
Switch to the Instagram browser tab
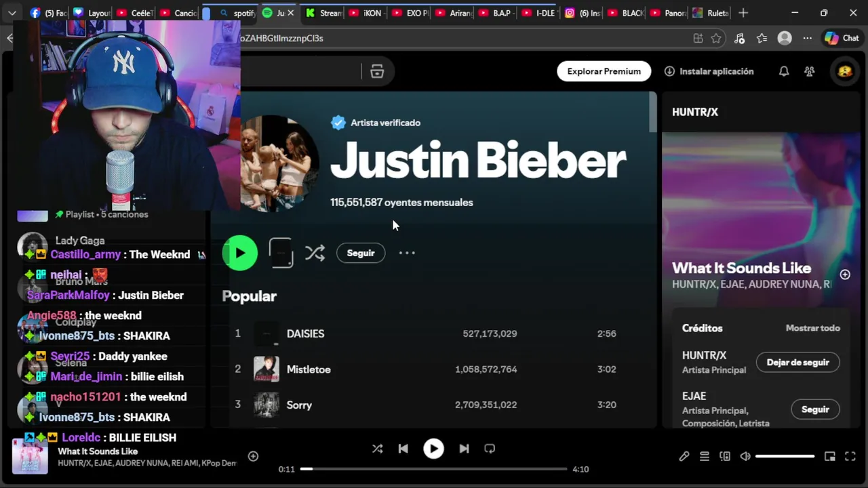tap(583, 13)
